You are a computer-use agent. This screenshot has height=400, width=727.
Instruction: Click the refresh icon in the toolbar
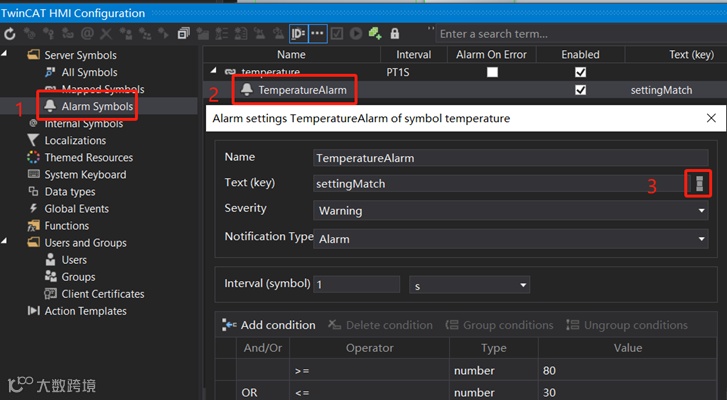coord(10,34)
